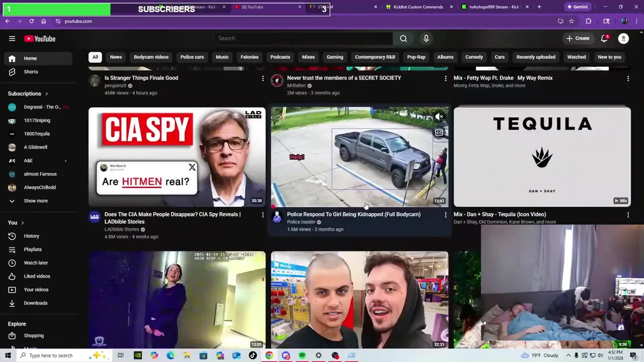Screen dimensions: 644x362
Task: Click the Create button
Action: click(578, 38)
